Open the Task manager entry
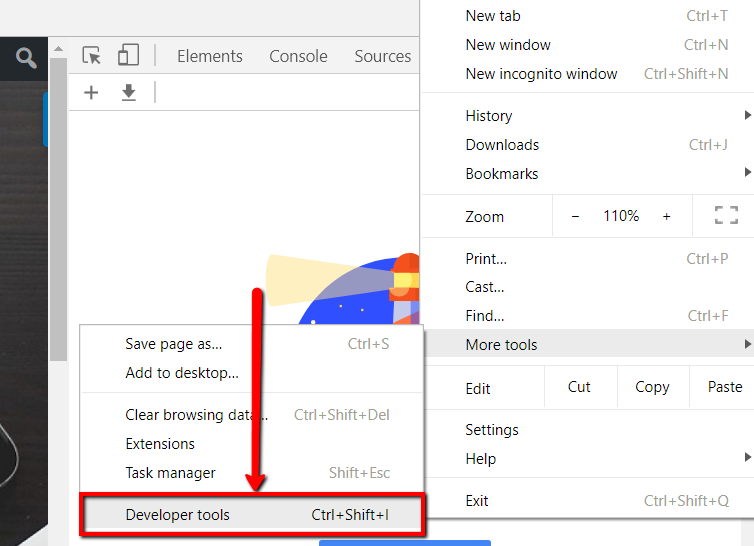 point(170,473)
